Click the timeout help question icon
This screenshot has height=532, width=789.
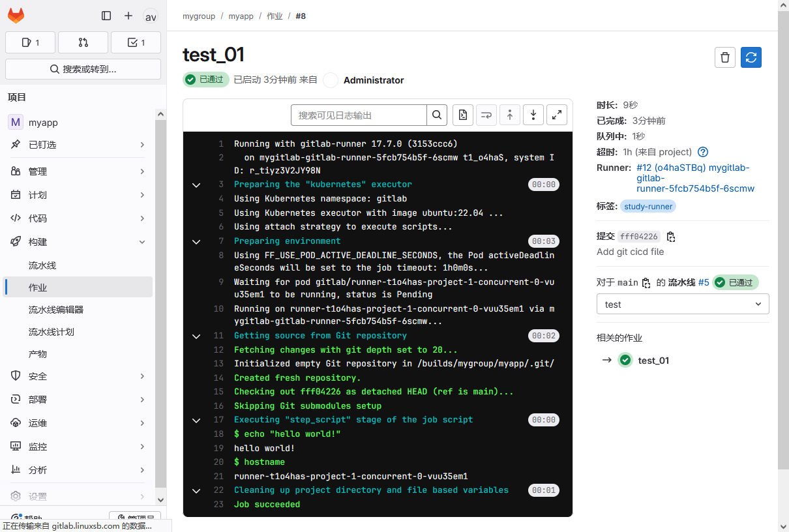pyautogui.click(x=703, y=152)
